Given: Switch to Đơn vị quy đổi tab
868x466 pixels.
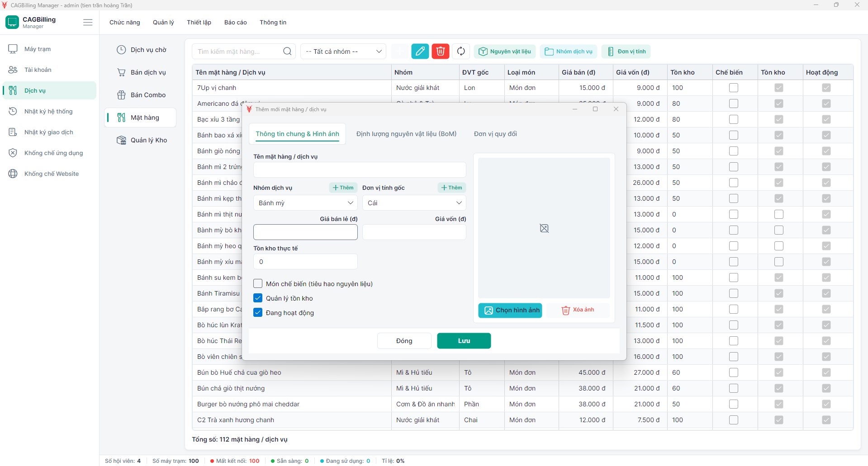Looking at the screenshot, I should coord(495,134).
